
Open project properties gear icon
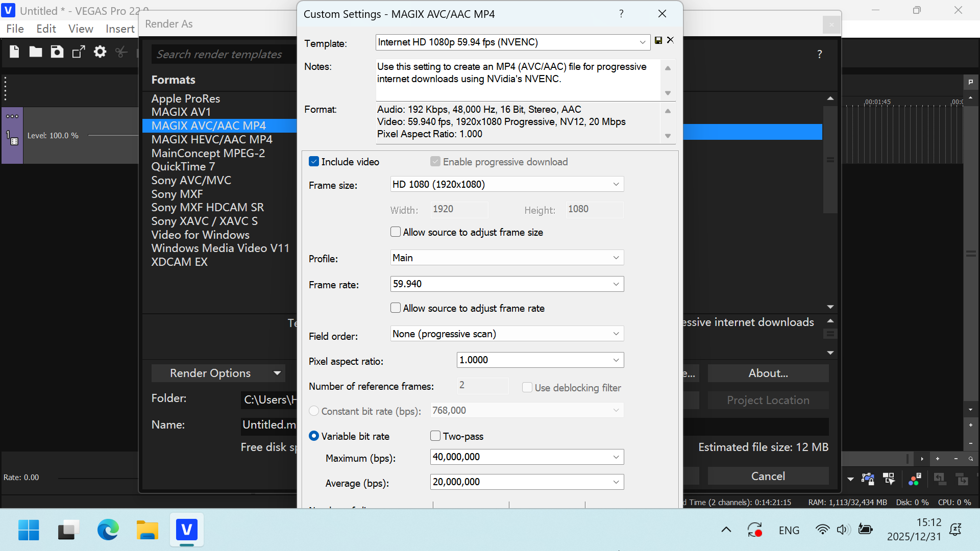(x=100, y=52)
